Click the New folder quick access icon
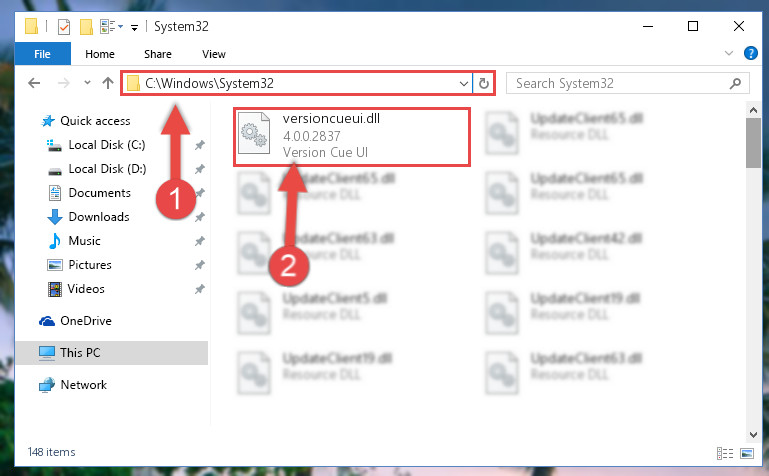 86,26
